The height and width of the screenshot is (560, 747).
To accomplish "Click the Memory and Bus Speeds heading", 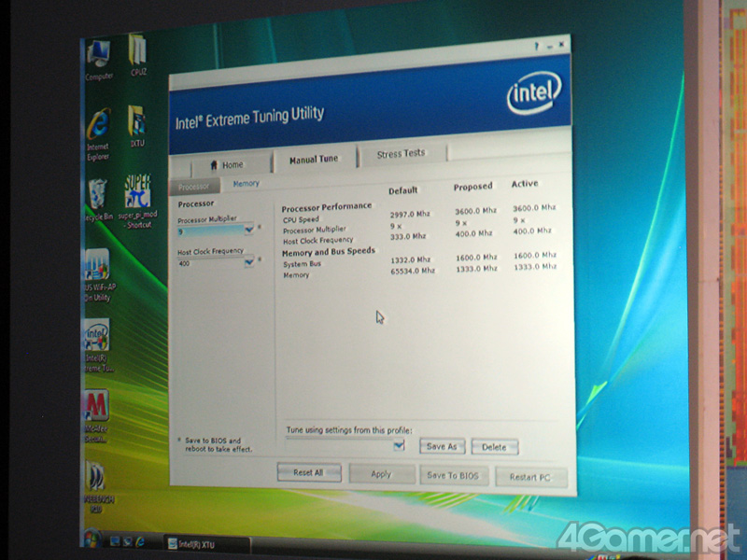I will pyautogui.click(x=329, y=252).
